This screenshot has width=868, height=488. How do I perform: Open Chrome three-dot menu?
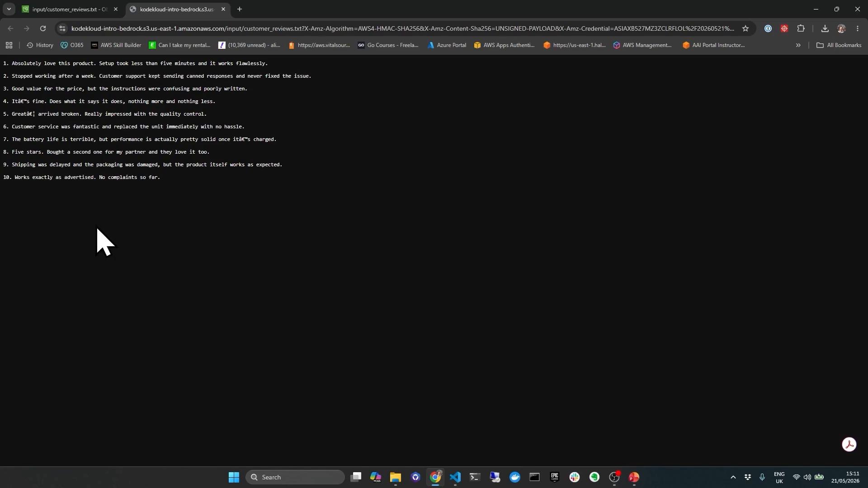(x=858, y=28)
